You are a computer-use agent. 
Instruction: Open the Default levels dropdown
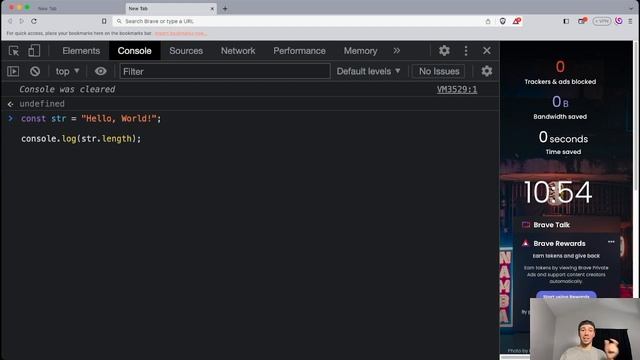(x=368, y=71)
